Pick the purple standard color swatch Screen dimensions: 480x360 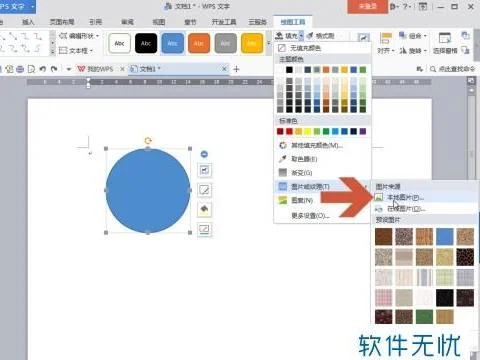coord(363,131)
